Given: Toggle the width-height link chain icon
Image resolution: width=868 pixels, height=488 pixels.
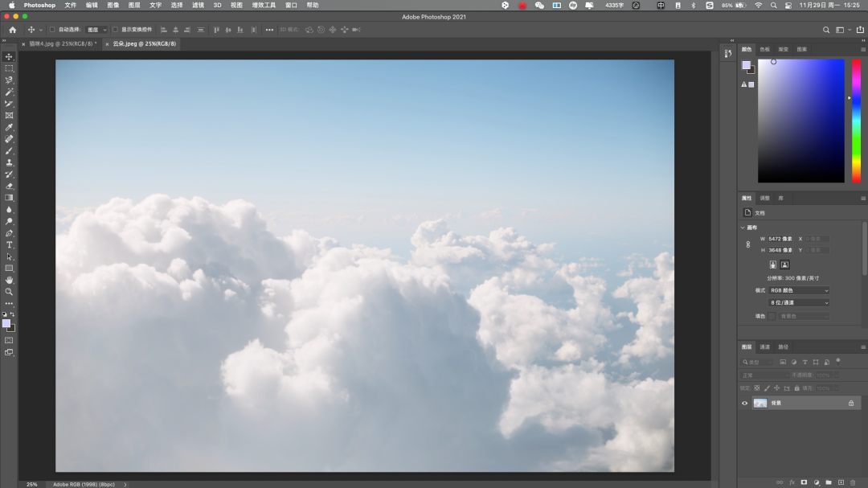Looking at the screenshot, I should (x=748, y=244).
